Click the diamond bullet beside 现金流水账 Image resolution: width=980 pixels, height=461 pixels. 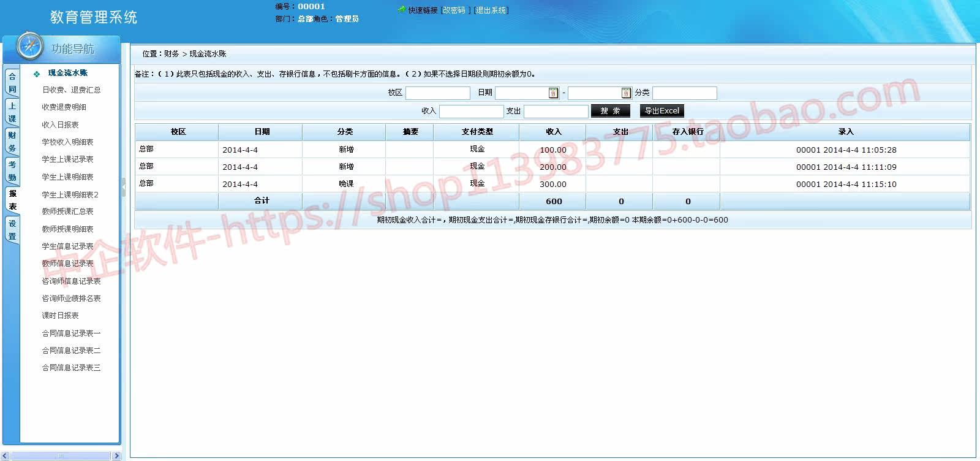(37, 74)
